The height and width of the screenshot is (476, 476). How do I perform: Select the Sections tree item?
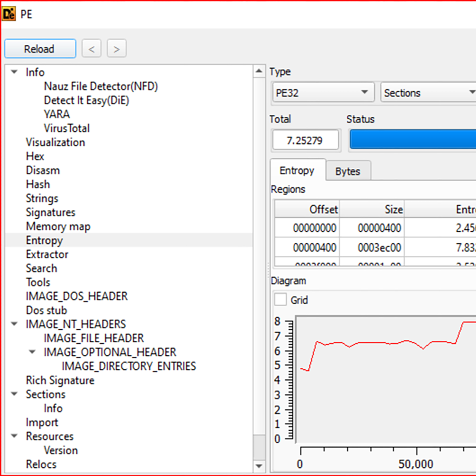(46, 394)
